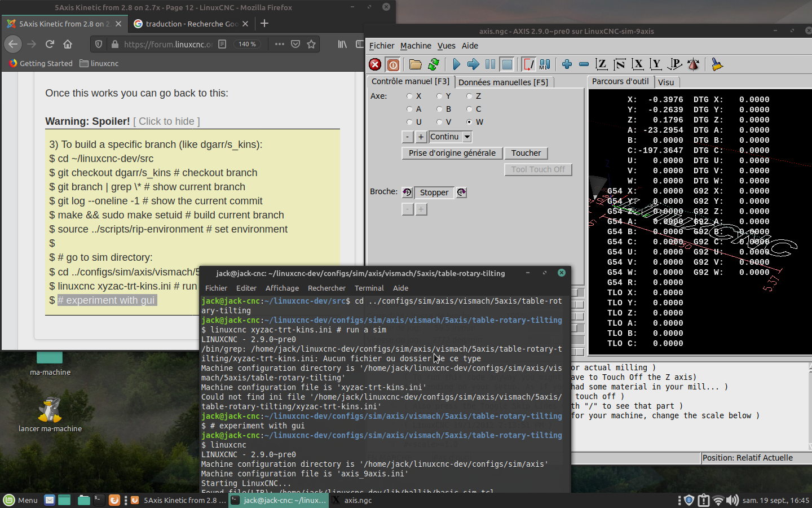This screenshot has width=812, height=508.
Task: Toggle reader view in Firefox address bar
Action: coord(222,44)
